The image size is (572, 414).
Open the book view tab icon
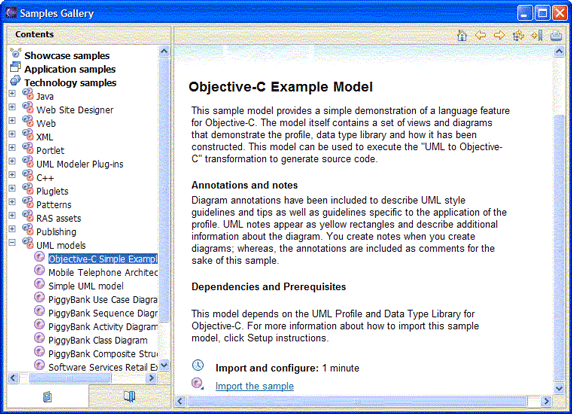coord(130,396)
